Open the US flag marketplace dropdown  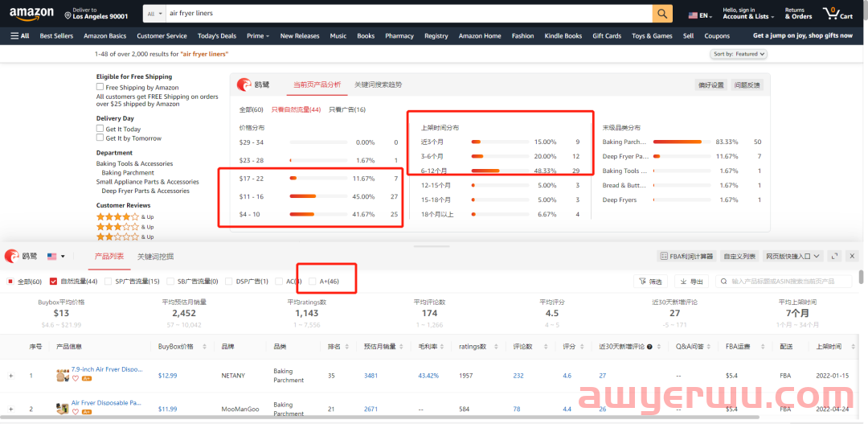[55, 256]
